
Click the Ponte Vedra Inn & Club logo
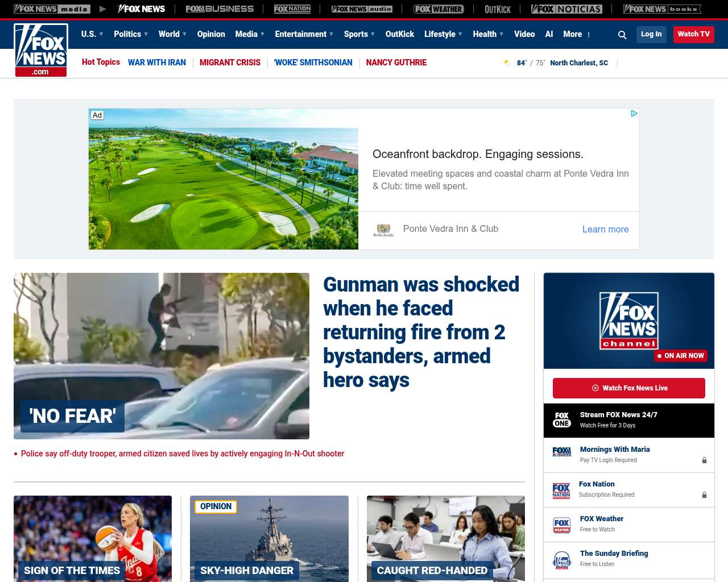click(384, 230)
